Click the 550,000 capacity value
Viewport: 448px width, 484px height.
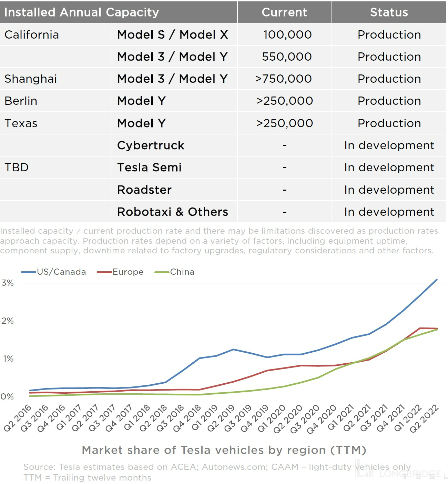point(287,57)
